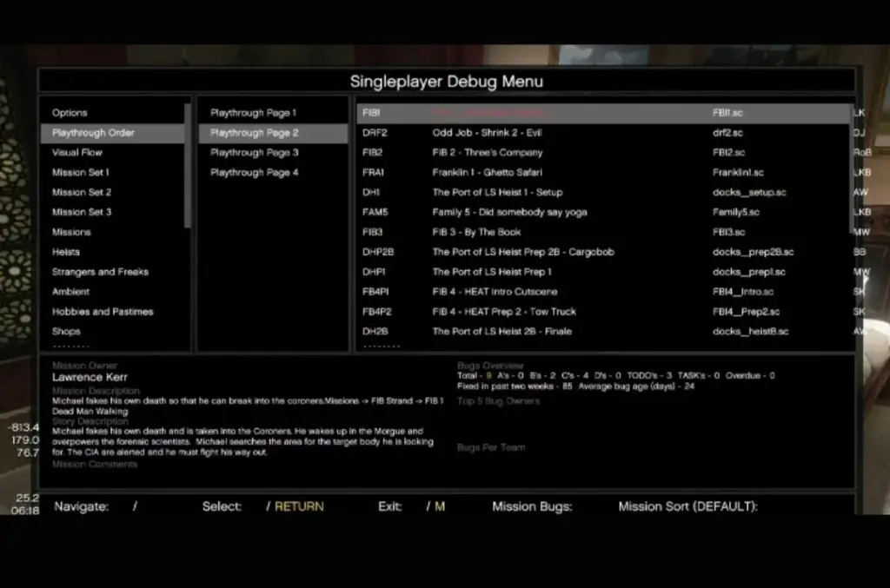Select The Port of LS Heist Prep 1
890x588 pixels.
492,272
